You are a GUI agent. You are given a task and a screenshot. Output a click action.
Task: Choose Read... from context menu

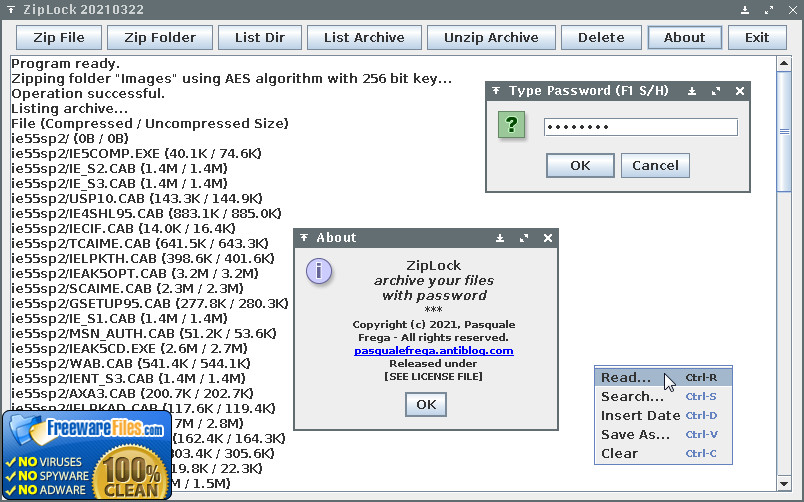663,377
